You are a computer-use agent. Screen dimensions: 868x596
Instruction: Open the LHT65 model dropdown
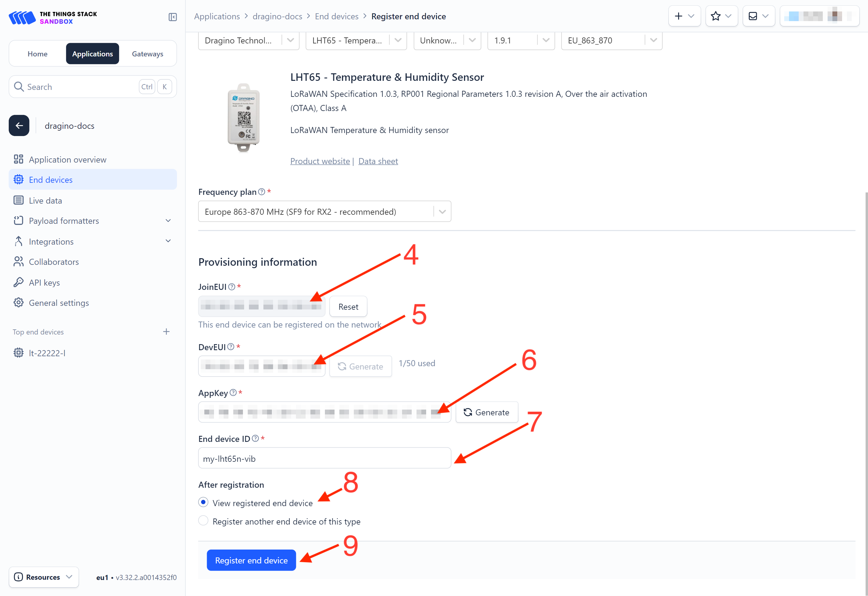point(356,40)
